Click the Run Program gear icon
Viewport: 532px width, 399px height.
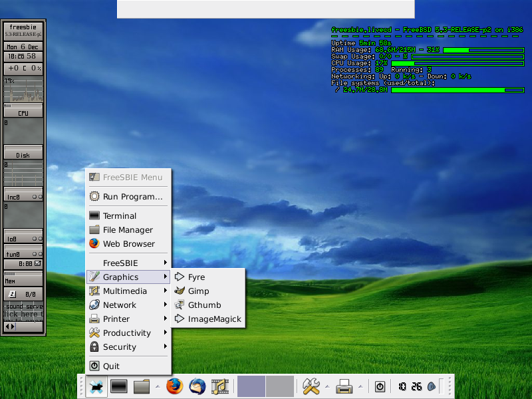[94, 196]
